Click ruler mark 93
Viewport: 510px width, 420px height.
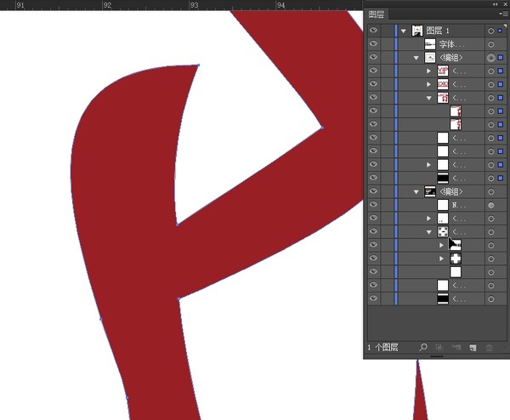click(194, 5)
